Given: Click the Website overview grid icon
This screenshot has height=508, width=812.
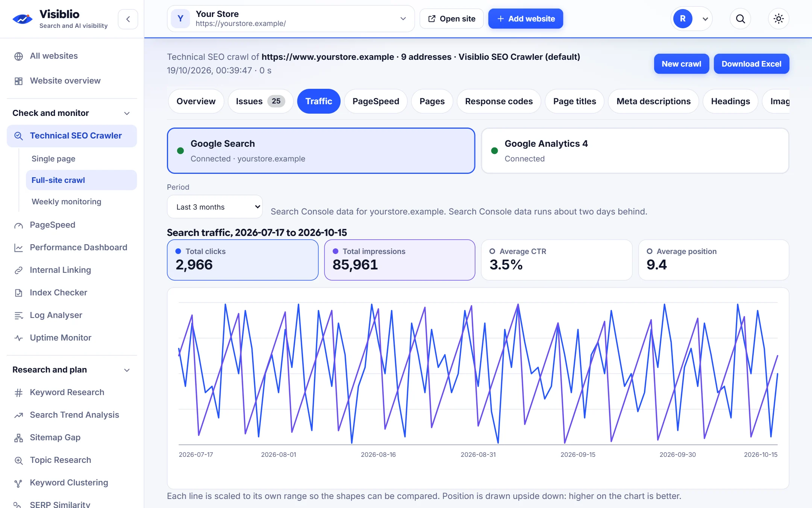Looking at the screenshot, I should [x=18, y=81].
